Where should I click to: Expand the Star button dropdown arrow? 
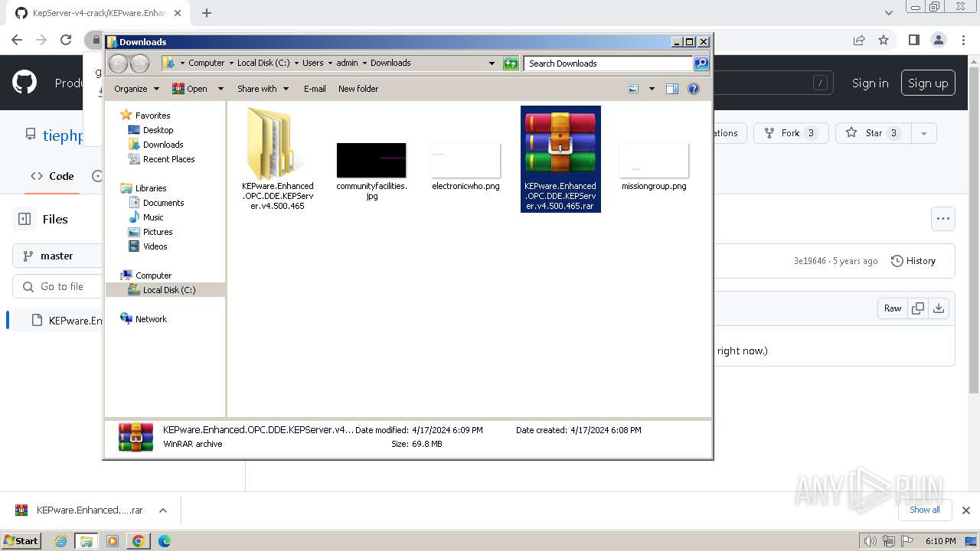(924, 133)
